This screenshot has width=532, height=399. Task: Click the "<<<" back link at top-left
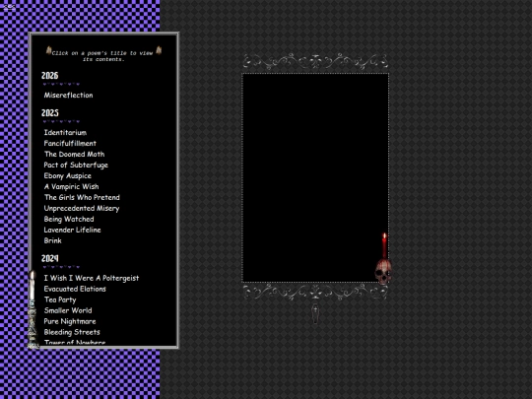coord(9,6)
